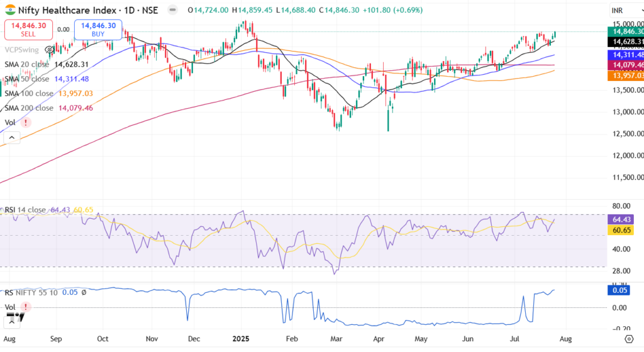This screenshot has width=644, height=352.
Task: Click the Feb time axis label
Action: tap(292, 339)
